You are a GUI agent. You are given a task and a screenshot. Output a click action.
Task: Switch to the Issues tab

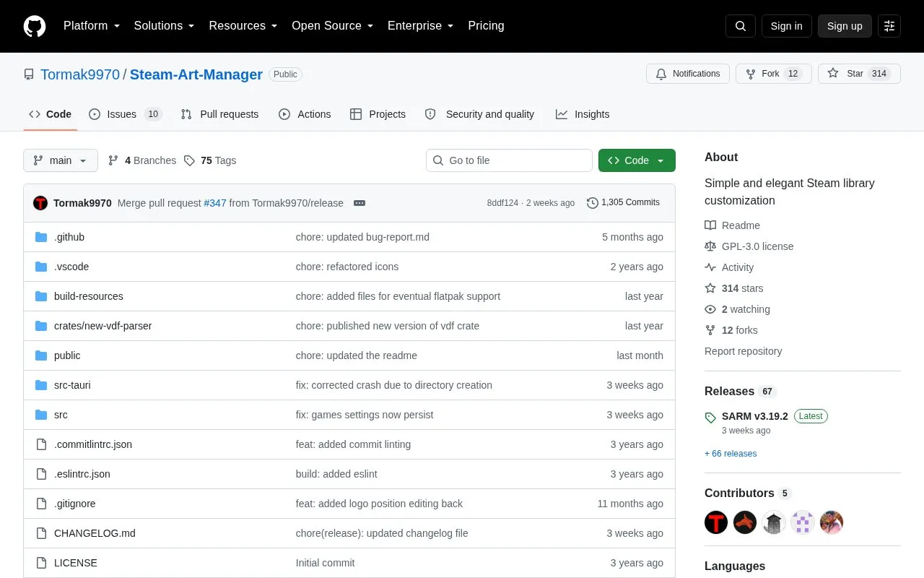pos(126,114)
